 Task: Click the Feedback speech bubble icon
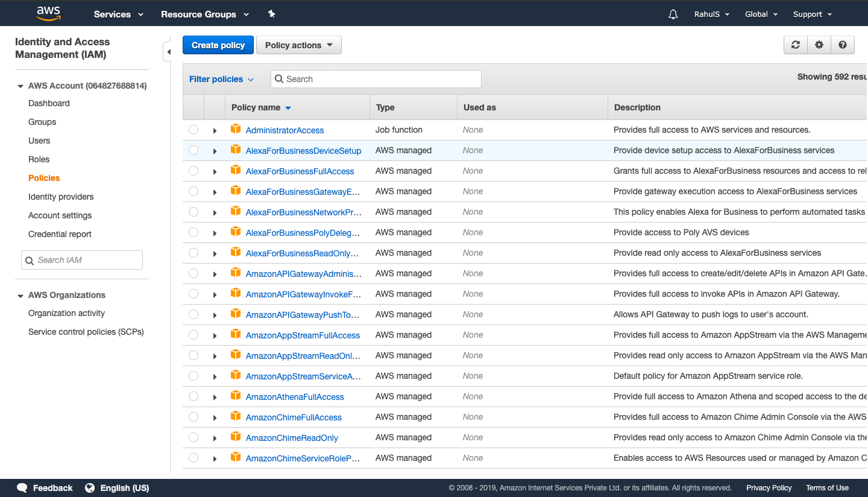coord(22,487)
